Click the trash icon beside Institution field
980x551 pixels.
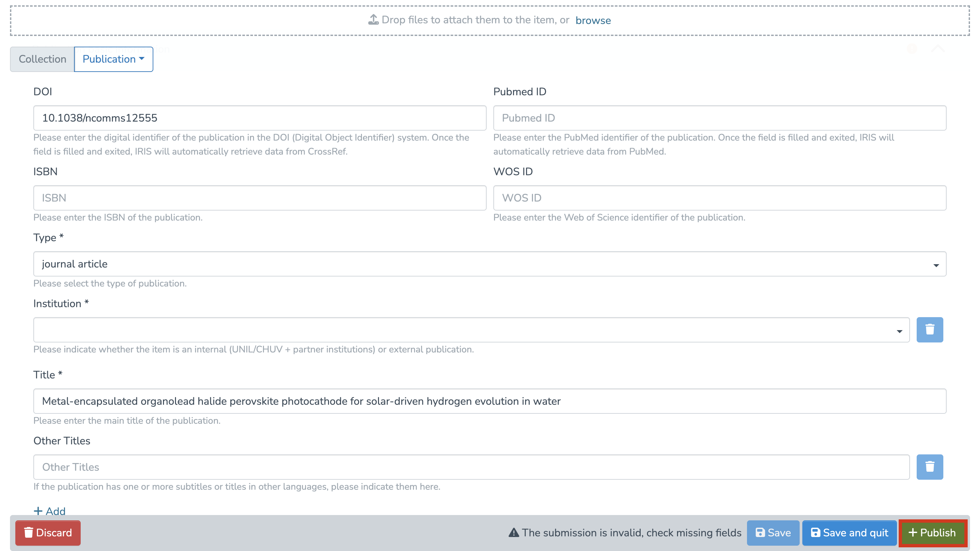click(x=929, y=329)
